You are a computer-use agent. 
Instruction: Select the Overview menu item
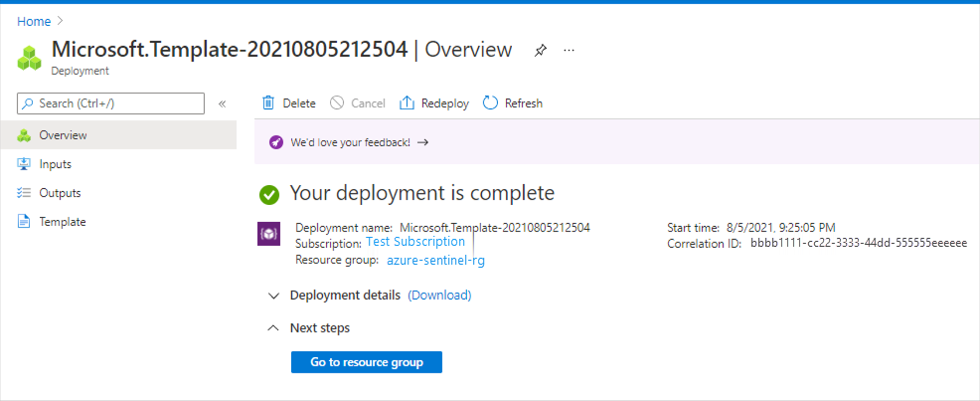pos(118,135)
